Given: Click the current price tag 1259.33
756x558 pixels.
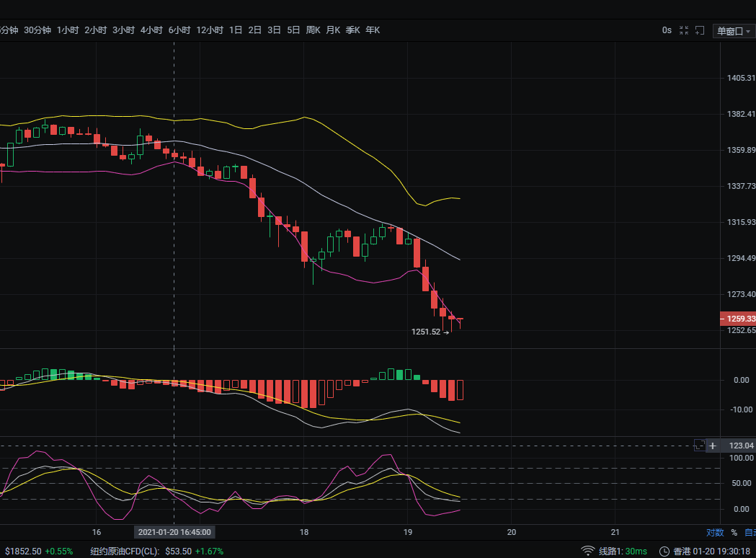Looking at the screenshot, I should (x=738, y=319).
